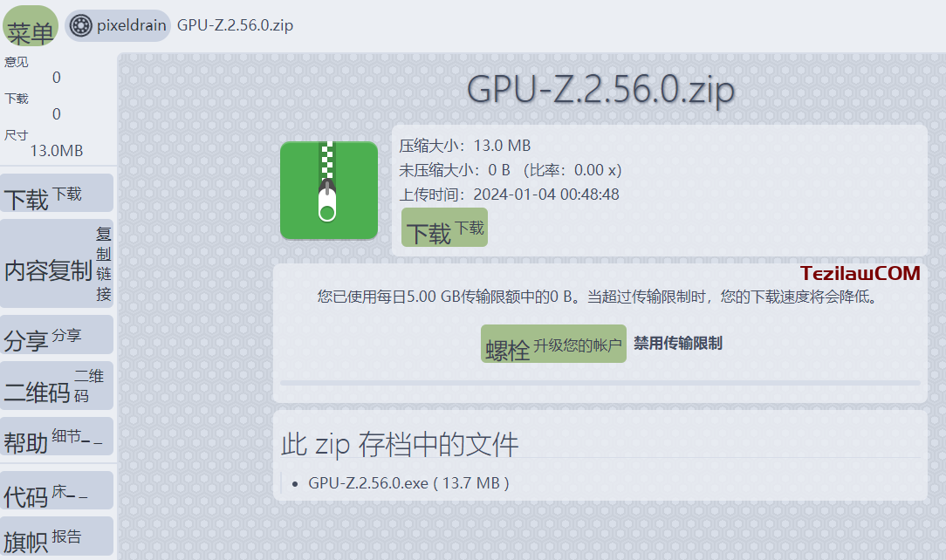Viewport: 946px width, 560px height.
Task: Click the GPU-Z.2.56.0.zip breadcrumb title
Action: click(x=236, y=25)
